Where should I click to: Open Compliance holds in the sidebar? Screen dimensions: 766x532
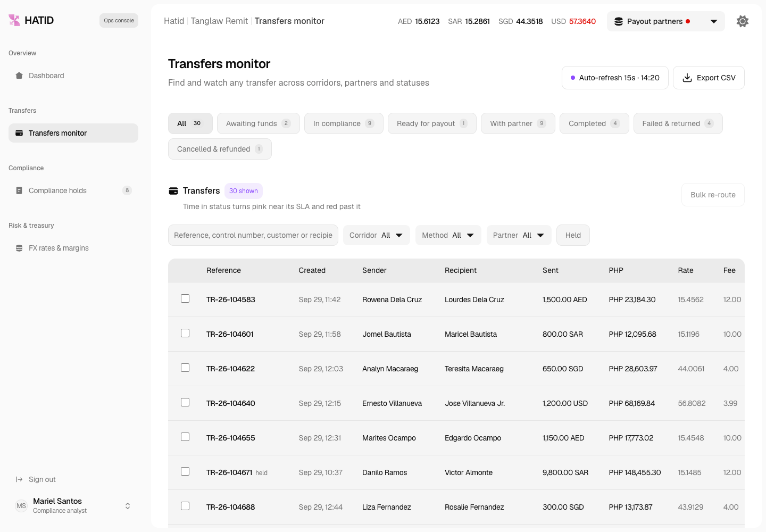pyautogui.click(x=73, y=190)
